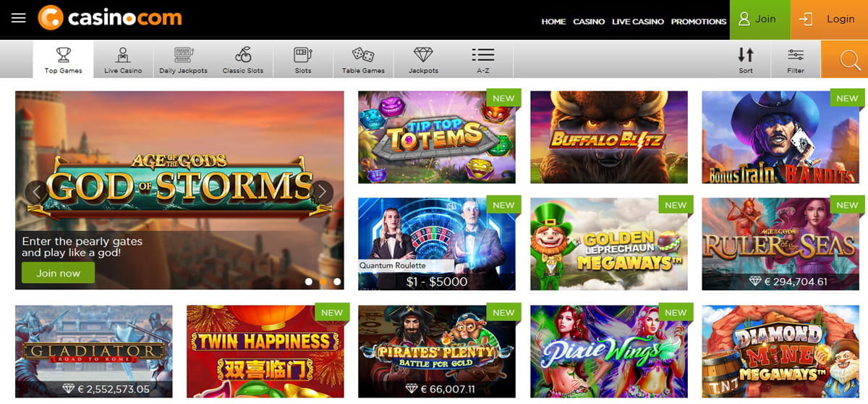The width and height of the screenshot is (868, 404).
Task: Open the Daily Jackpots category
Action: [x=183, y=59]
